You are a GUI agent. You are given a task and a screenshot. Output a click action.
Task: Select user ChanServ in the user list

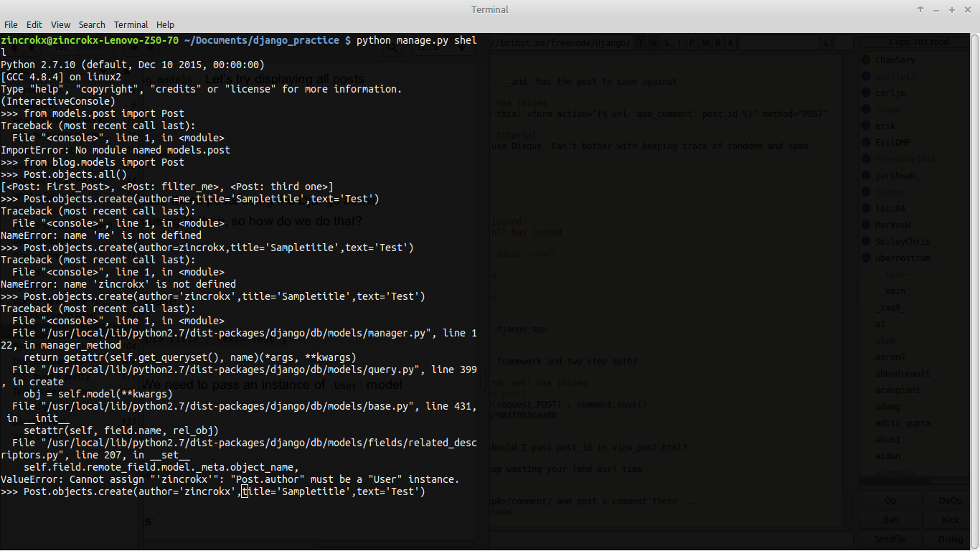[x=895, y=60]
